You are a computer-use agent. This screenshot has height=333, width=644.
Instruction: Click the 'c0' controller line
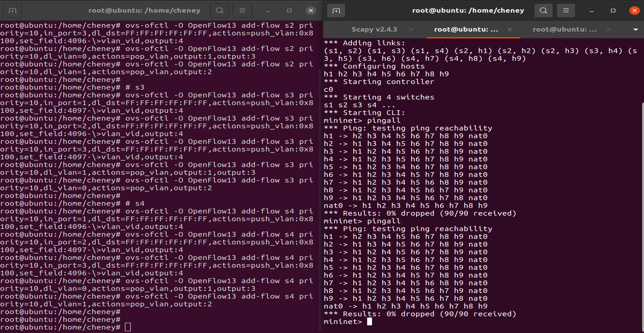[328, 90]
